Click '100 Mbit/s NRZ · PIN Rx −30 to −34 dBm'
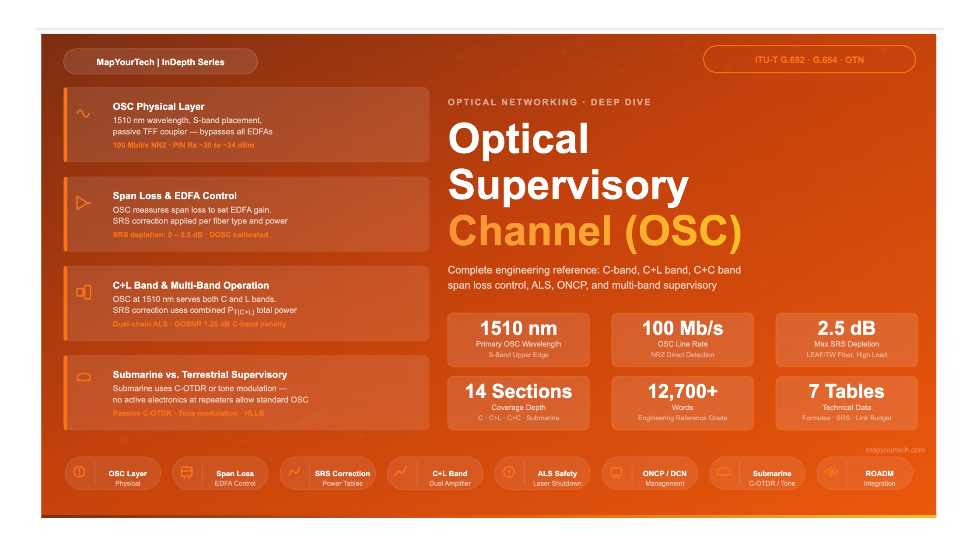The width and height of the screenshot is (980, 551). pyautogui.click(x=183, y=145)
